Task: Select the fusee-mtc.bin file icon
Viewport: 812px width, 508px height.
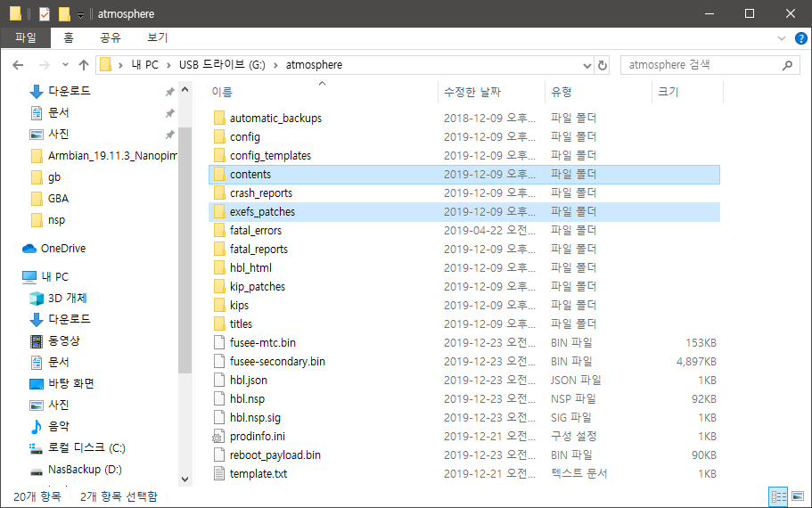Action: 219,343
